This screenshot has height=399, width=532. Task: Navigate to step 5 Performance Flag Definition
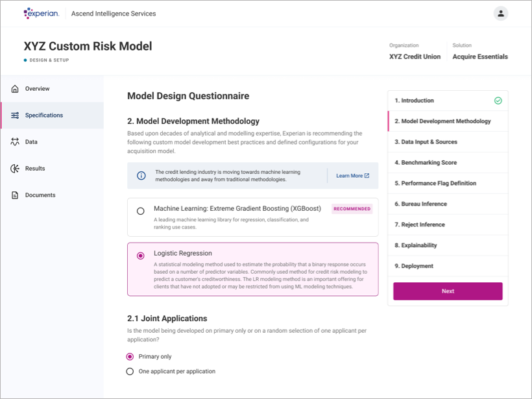pos(435,184)
